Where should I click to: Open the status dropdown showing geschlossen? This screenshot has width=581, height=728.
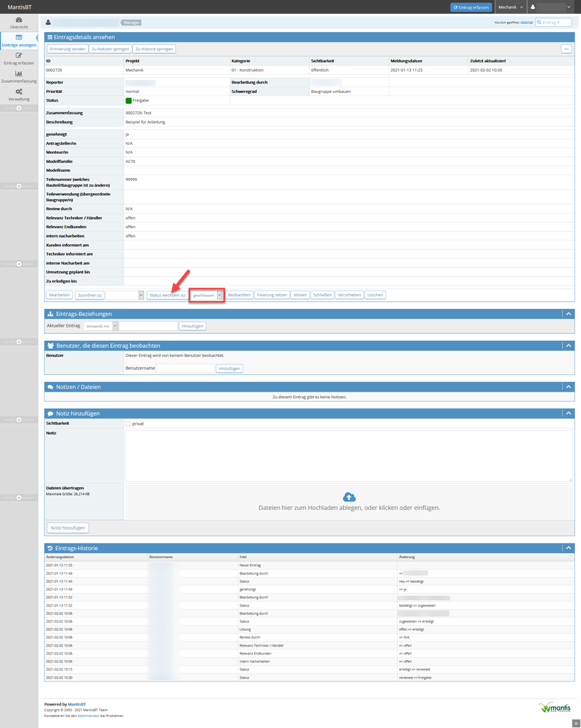coord(207,295)
